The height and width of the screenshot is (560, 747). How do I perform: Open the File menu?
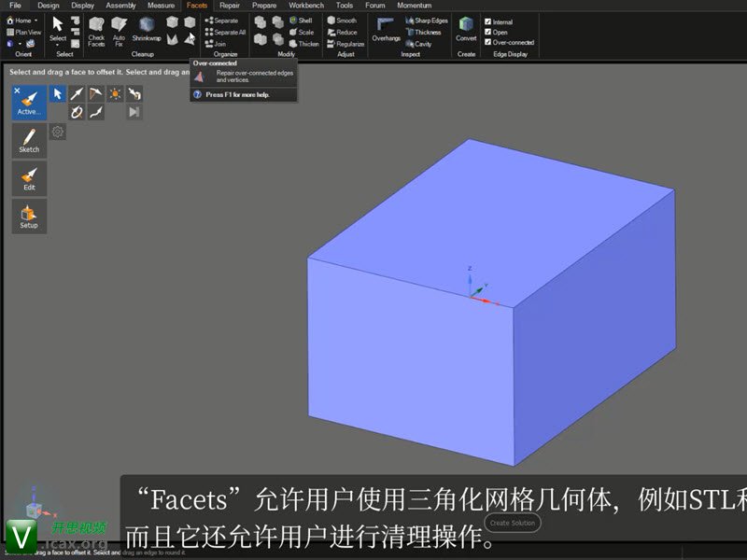[x=15, y=6]
